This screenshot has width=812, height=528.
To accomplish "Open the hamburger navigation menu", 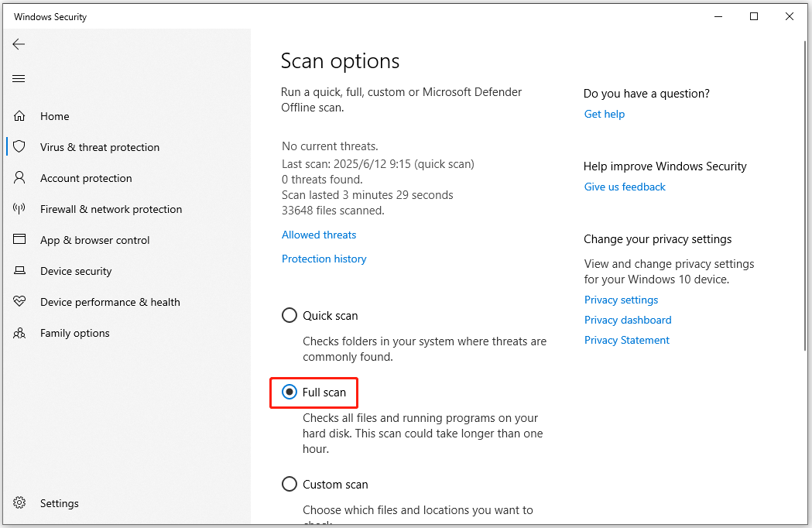I will coord(19,79).
